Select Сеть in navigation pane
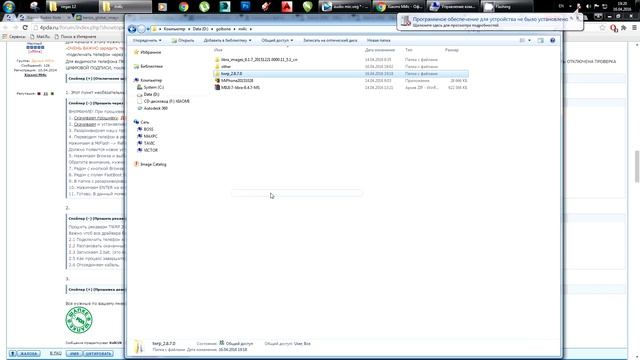The image size is (640, 360). 144,122
